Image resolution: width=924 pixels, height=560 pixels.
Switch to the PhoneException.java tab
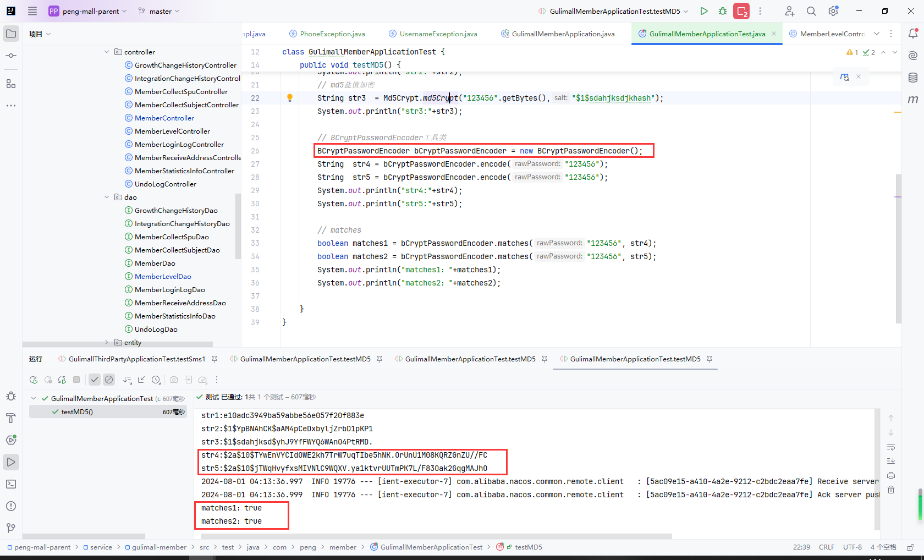coord(327,34)
